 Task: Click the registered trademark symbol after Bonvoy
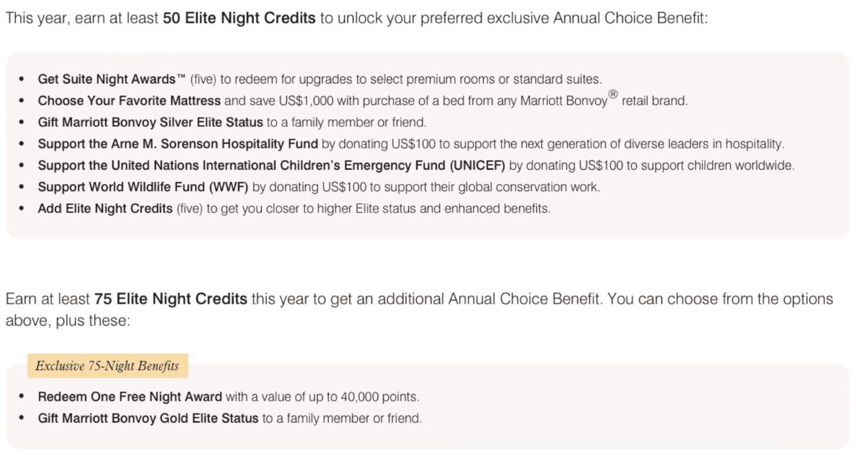point(613,97)
